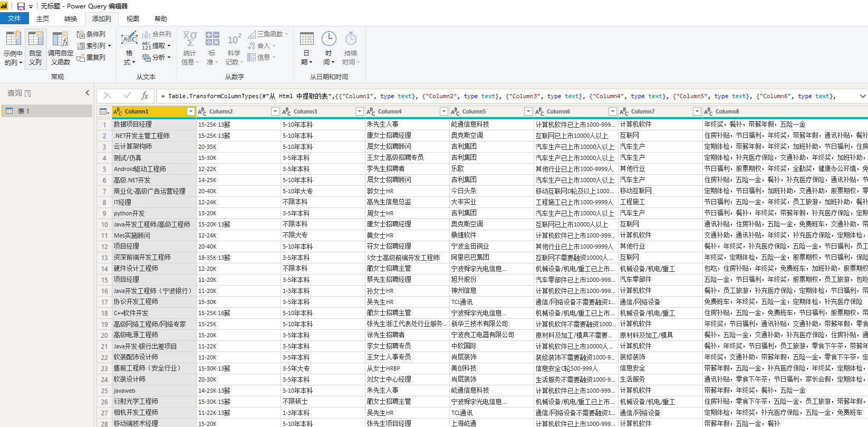The width and height of the screenshot is (868, 427).
Task: Click the Column8 header
Action: click(x=785, y=111)
